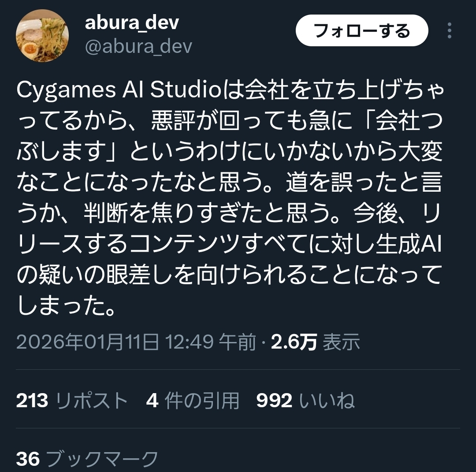
Task: Click the word いいね beside 992
Action: click(327, 400)
